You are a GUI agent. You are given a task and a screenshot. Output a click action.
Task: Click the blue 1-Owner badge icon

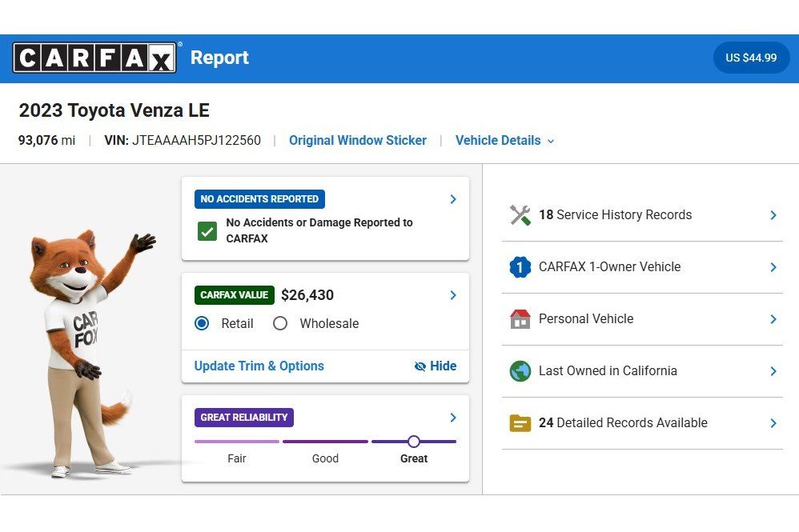[x=520, y=266]
